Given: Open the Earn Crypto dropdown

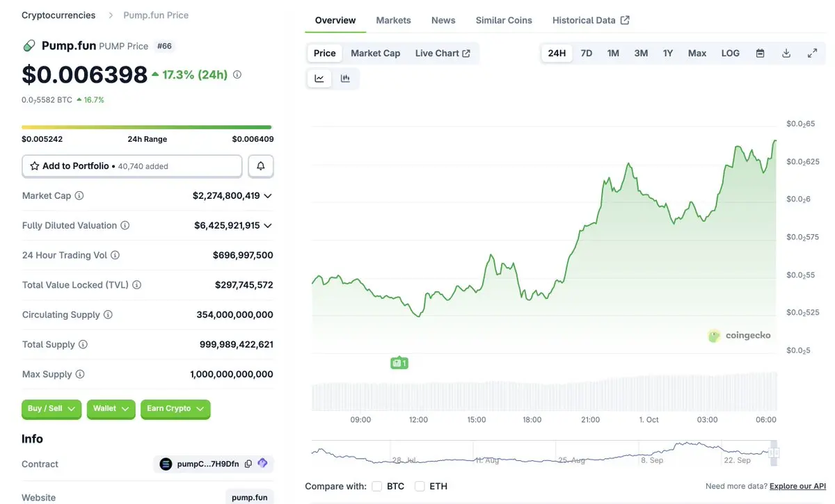Looking at the screenshot, I should [175, 409].
